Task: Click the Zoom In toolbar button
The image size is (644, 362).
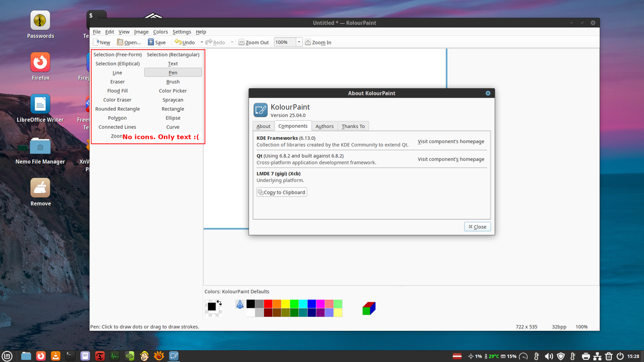Action: (318, 42)
